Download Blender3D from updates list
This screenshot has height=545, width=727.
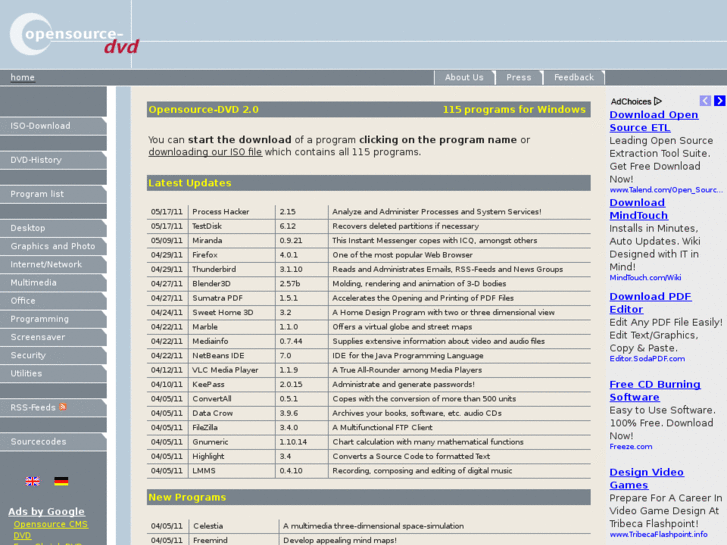(211, 283)
